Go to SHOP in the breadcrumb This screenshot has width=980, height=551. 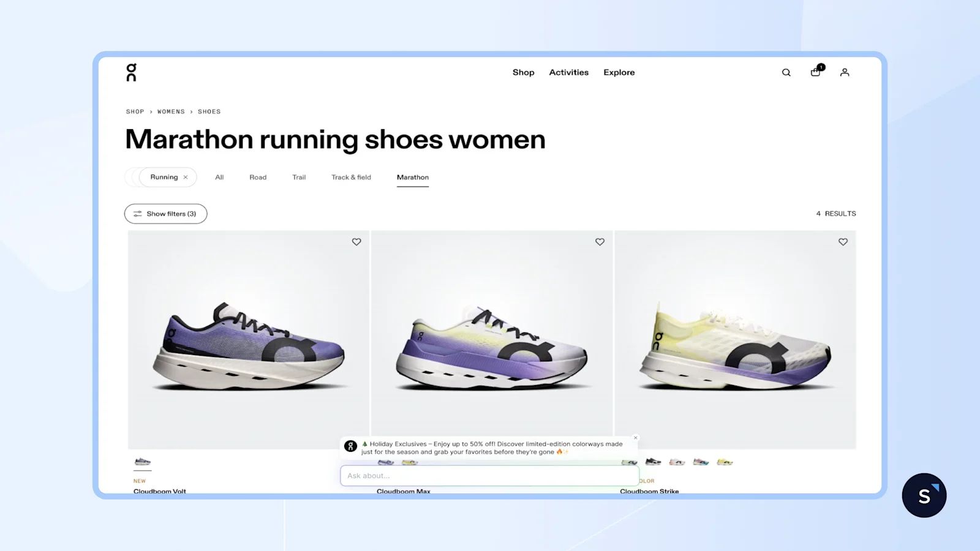pyautogui.click(x=135, y=111)
